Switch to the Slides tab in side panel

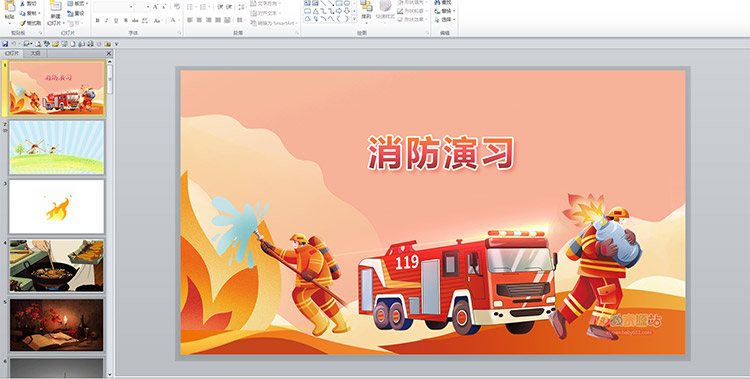[x=12, y=54]
